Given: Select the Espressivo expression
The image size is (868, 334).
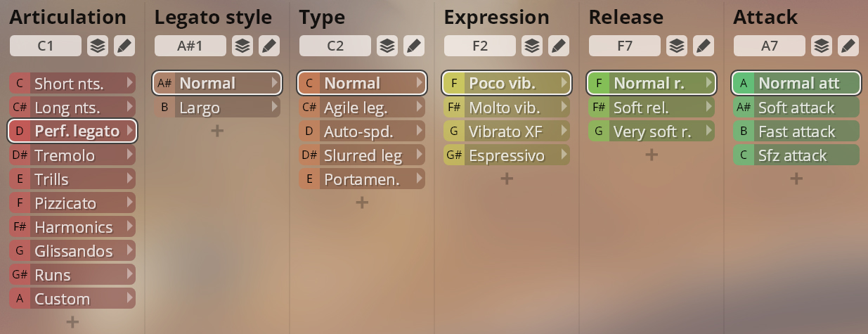Looking at the screenshot, I should (507, 155).
